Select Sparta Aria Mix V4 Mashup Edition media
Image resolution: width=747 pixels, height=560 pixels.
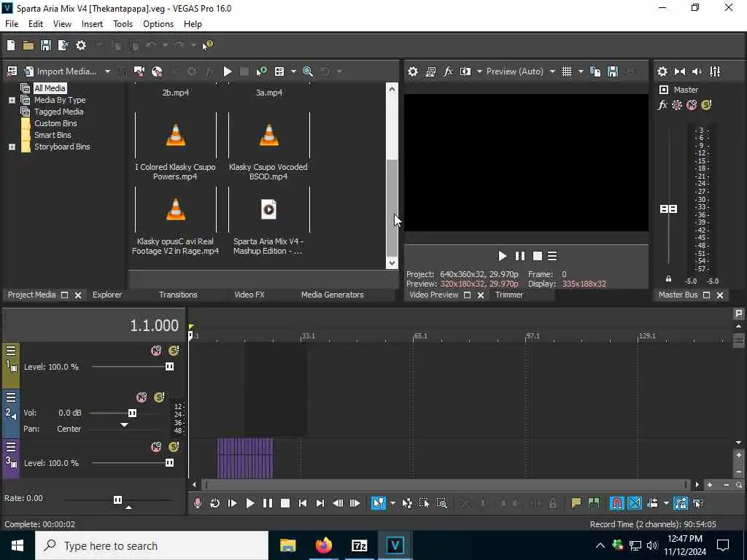(268, 209)
